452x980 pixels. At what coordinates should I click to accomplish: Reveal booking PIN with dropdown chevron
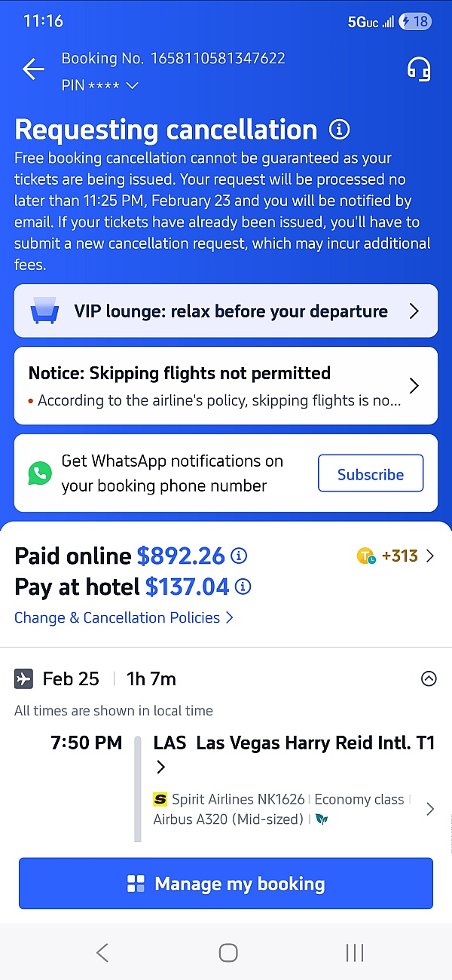133,86
